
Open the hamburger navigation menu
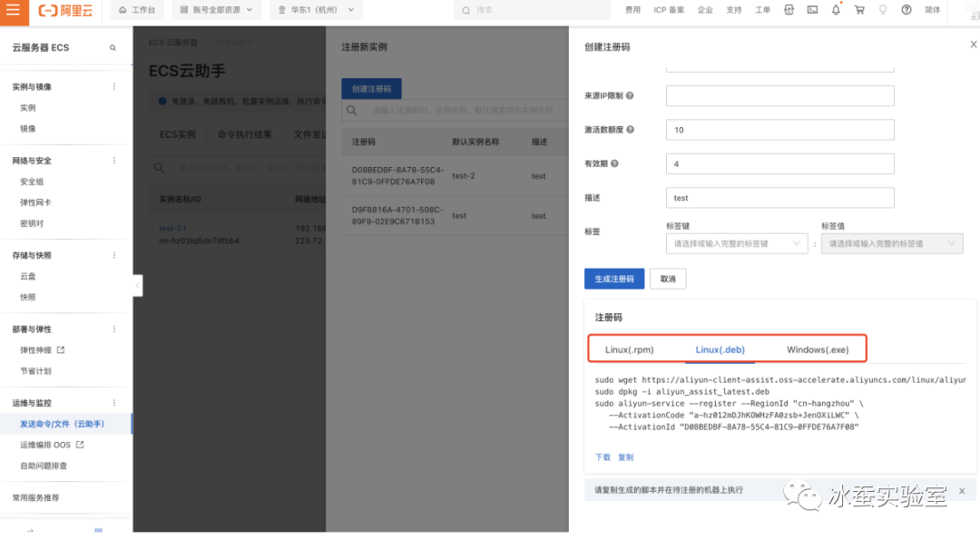tap(14, 11)
